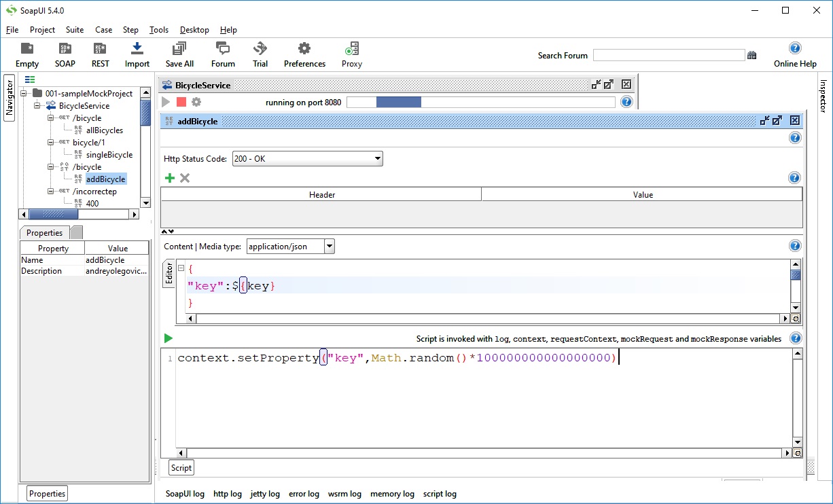This screenshot has width=833, height=504.
Task: Collapse the /incorrectep tree node
Action: click(51, 191)
